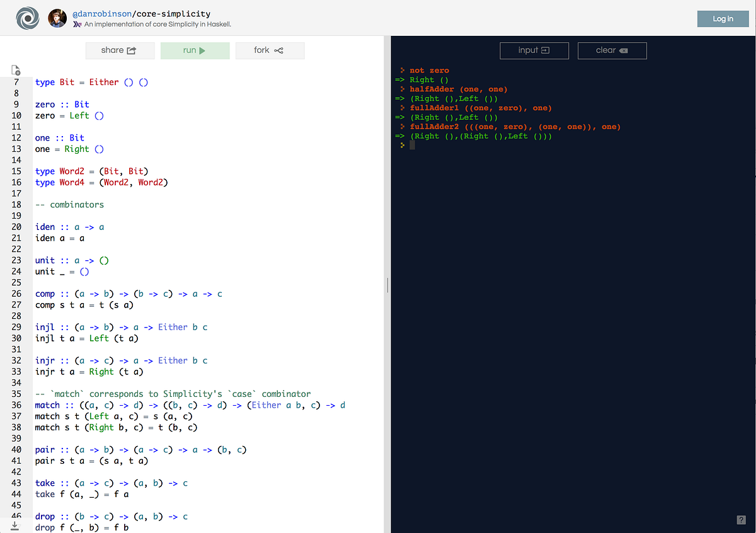The image size is (756, 533).
Task: Click the 'fullAdder1 ((one, zero), one)' command
Action: coord(480,108)
